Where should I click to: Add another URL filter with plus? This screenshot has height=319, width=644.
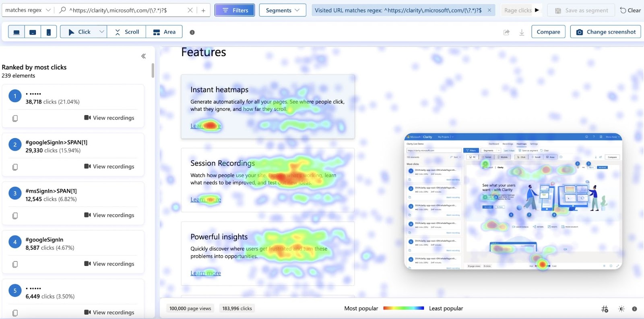pos(203,10)
